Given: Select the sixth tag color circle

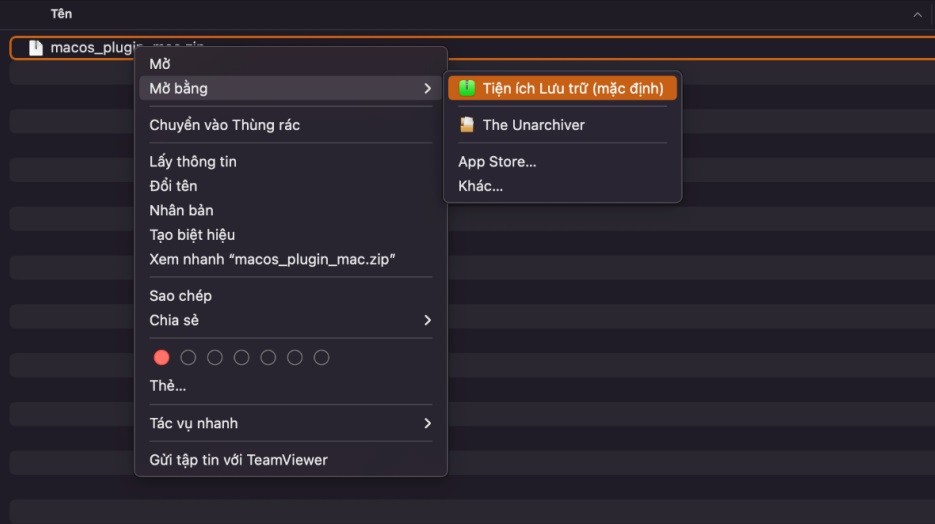Looking at the screenshot, I should click(x=295, y=357).
